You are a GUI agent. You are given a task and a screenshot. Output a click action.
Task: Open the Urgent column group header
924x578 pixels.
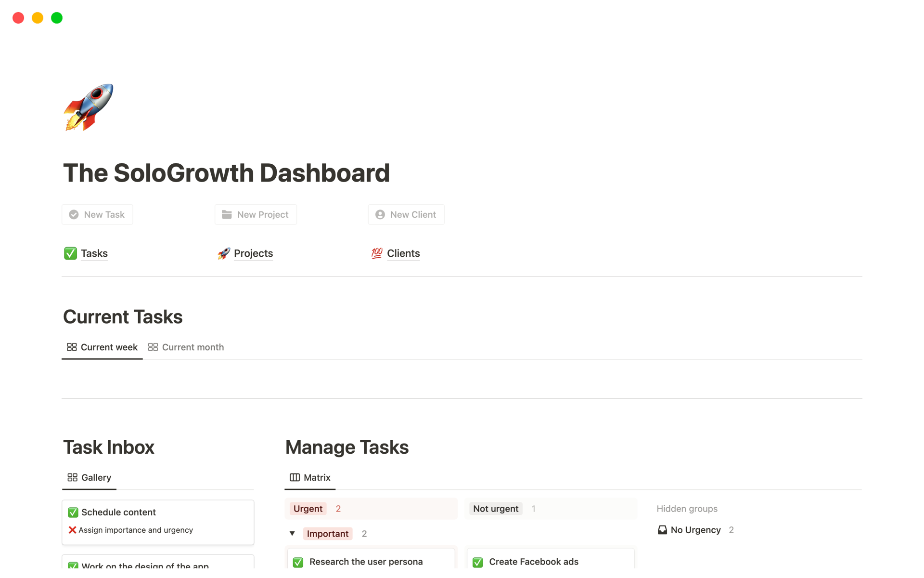[x=308, y=509]
